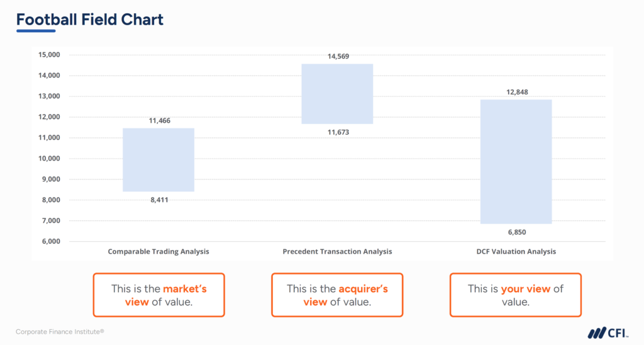Select the DCF Valuation Analysis bar

516,162
